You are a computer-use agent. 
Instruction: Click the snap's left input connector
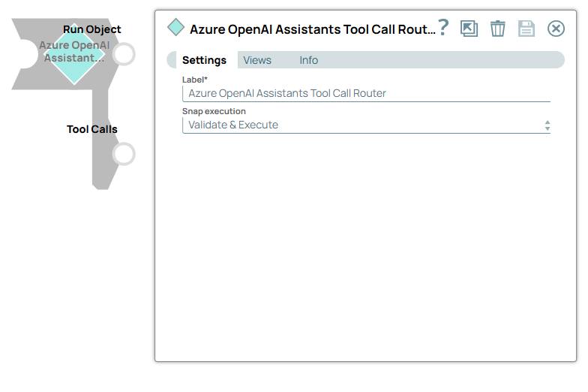(x=24, y=54)
